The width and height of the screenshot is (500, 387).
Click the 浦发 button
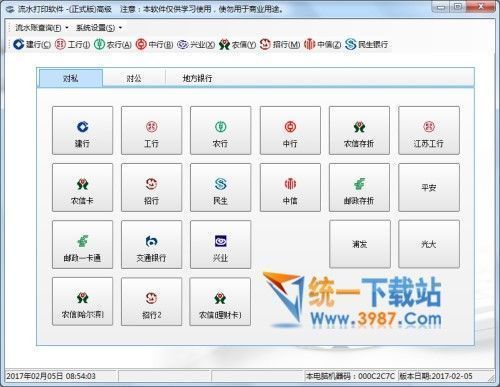tap(359, 244)
